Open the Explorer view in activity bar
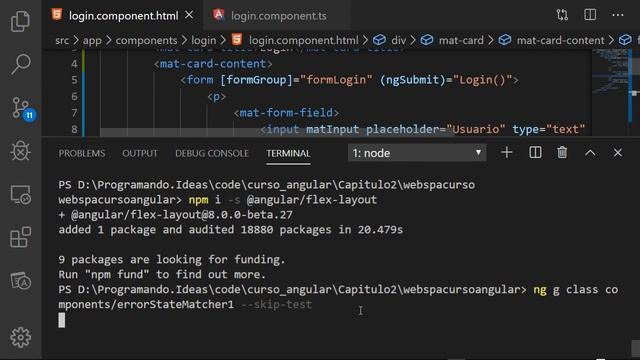The height and width of the screenshot is (360, 640). pos(20,21)
